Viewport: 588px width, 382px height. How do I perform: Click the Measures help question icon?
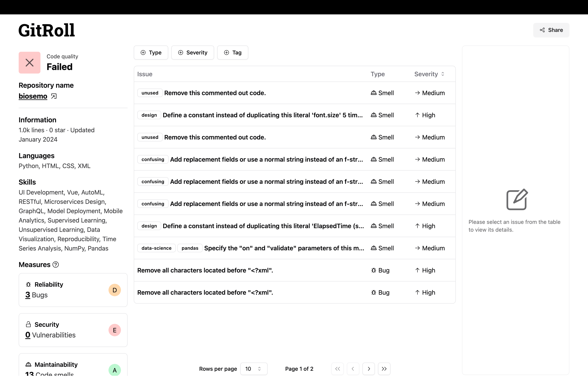pyautogui.click(x=56, y=265)
